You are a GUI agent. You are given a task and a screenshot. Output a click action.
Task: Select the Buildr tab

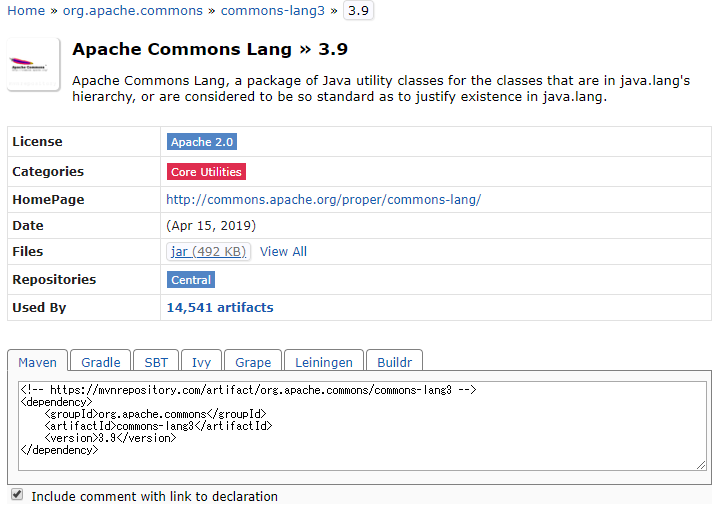click(x=395, y=362)
